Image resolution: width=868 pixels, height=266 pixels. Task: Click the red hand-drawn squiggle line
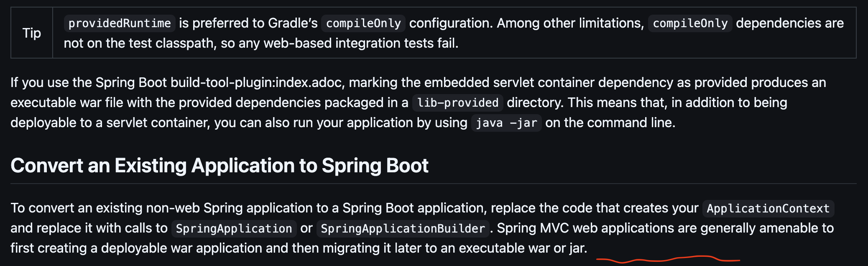668,259
